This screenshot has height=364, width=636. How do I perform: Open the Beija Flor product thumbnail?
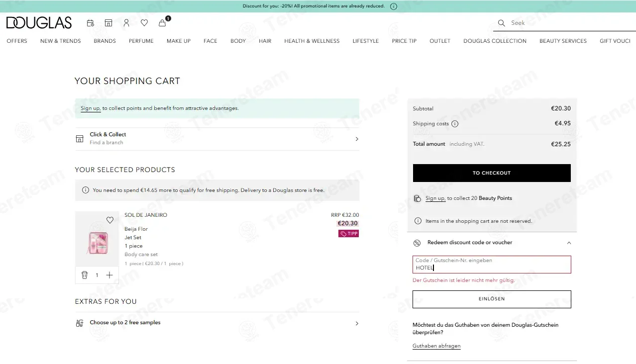(x=97, y=239)
